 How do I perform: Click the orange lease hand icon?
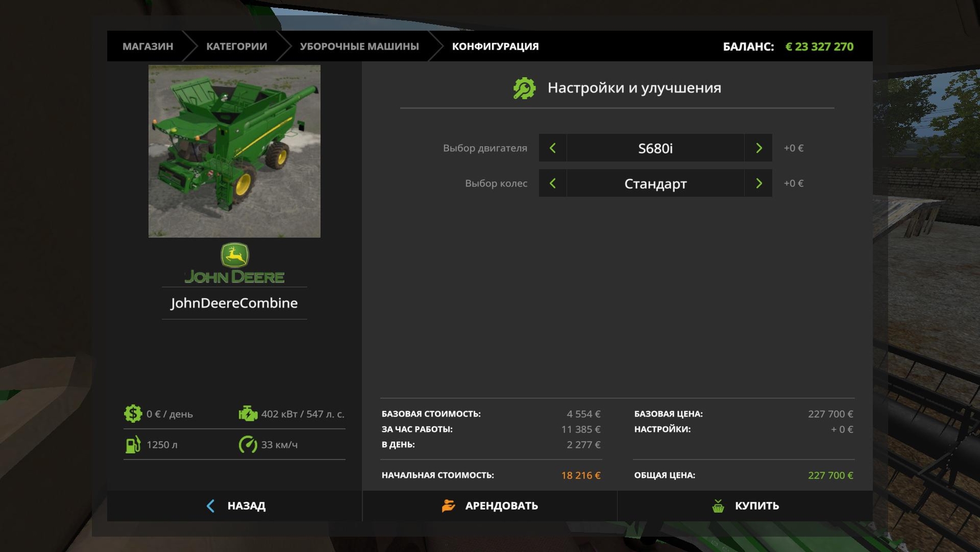coord(448,506)
